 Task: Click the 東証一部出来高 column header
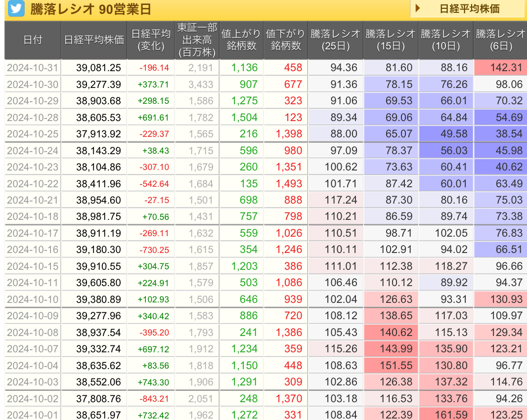[x=197, y=40]
